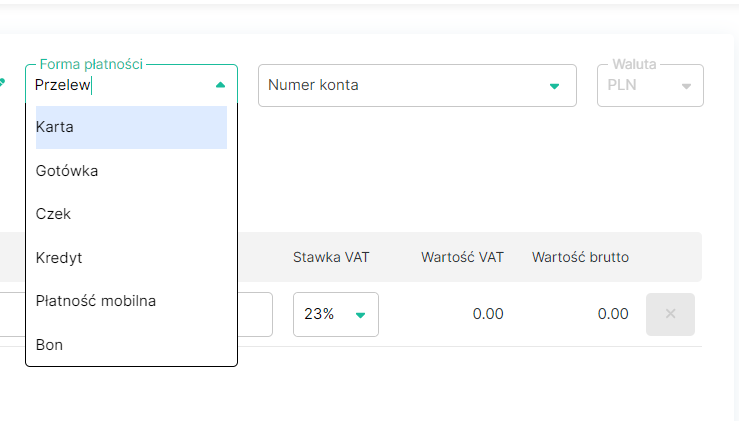Image resolution: width=739 pixels, height=421 pixels.
Task: Select Kredyt payment option
Action: [131, 257]
